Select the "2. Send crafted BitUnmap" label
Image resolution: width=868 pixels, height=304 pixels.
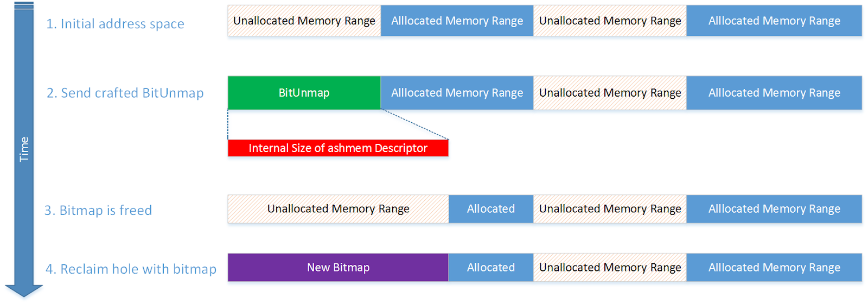(125, 93)
